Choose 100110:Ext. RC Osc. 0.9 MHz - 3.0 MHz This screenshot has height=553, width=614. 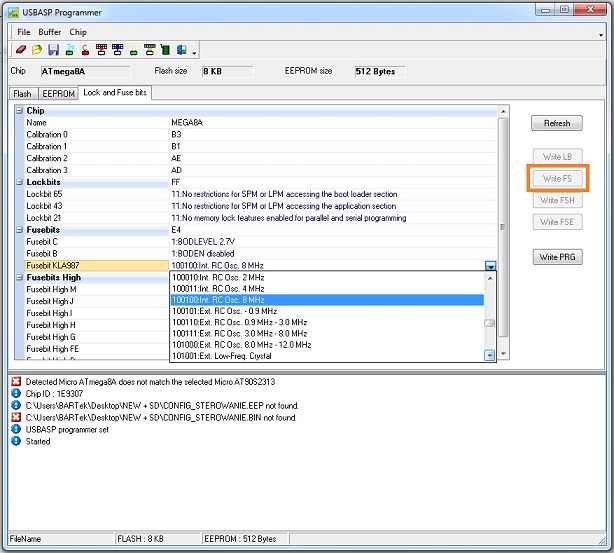(x=327, y=323)
